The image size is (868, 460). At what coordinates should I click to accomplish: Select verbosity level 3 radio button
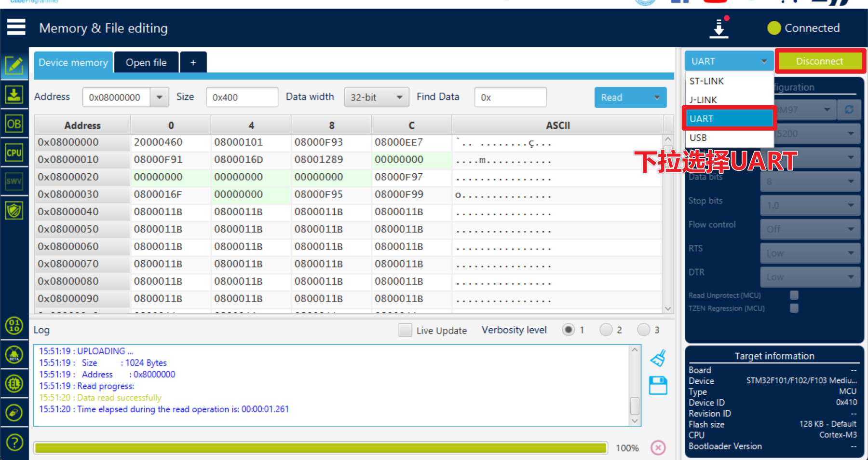(643, 330)
